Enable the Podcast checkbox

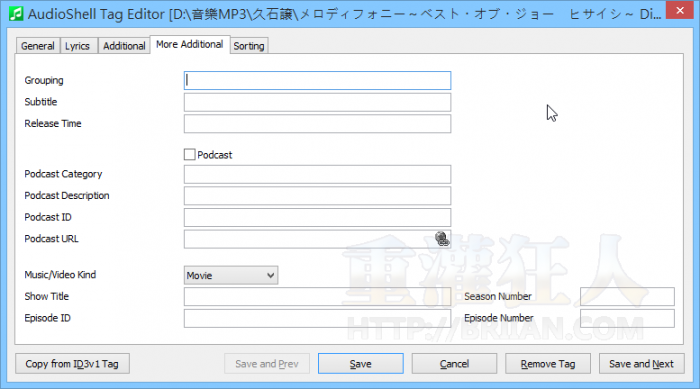pos(189,155)
